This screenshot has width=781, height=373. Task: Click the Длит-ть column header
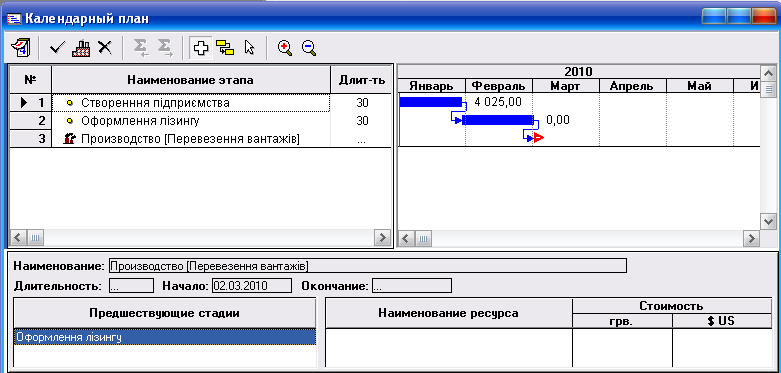click(362, 80)
